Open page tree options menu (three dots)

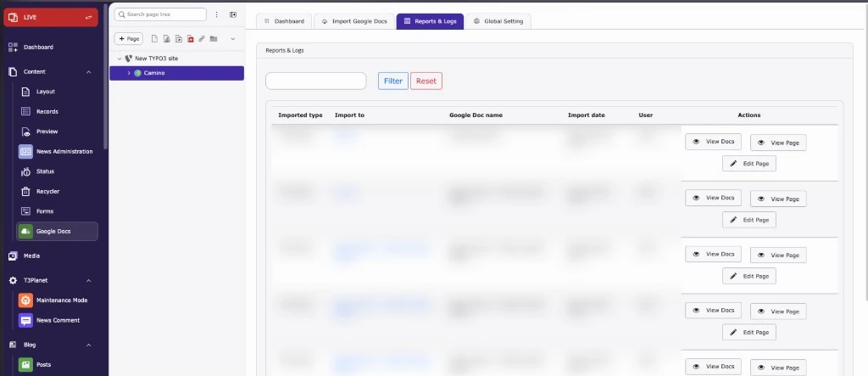pos(216,14)
